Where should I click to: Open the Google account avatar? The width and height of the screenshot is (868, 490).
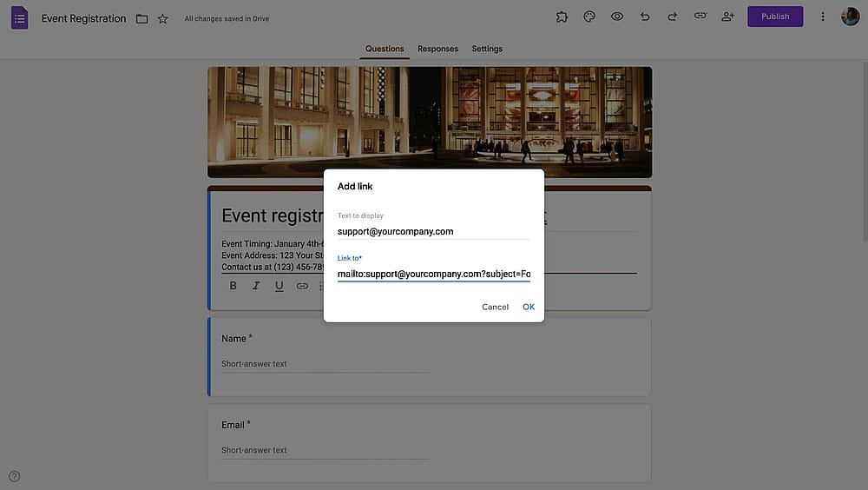pyautogui.click(x=851, y=17)
